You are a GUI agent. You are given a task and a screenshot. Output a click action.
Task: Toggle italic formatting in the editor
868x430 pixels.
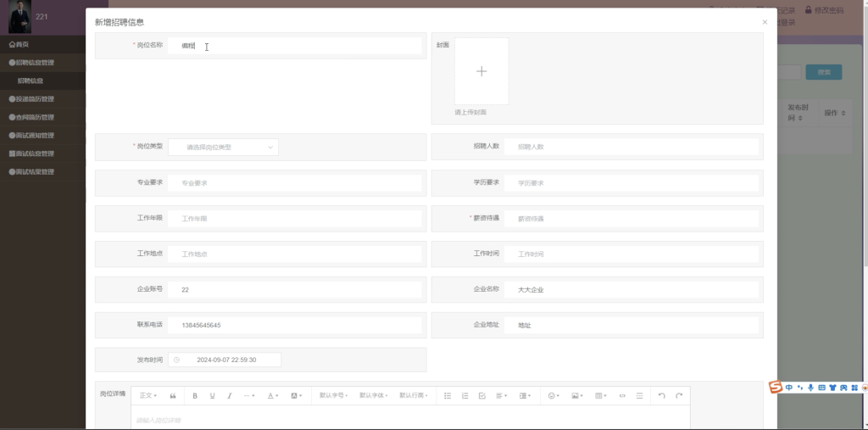click(x=229, y=395)
